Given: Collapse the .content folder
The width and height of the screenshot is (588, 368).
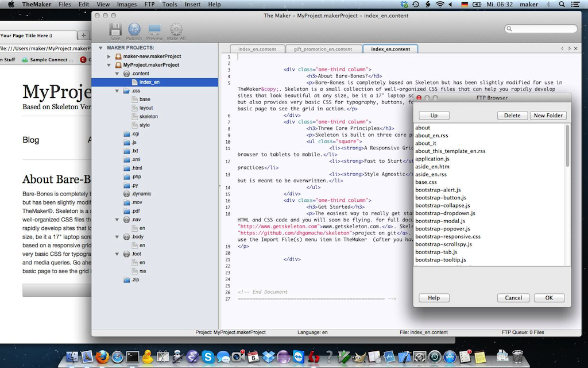Looking at the screenshot, I should point(117,74).
